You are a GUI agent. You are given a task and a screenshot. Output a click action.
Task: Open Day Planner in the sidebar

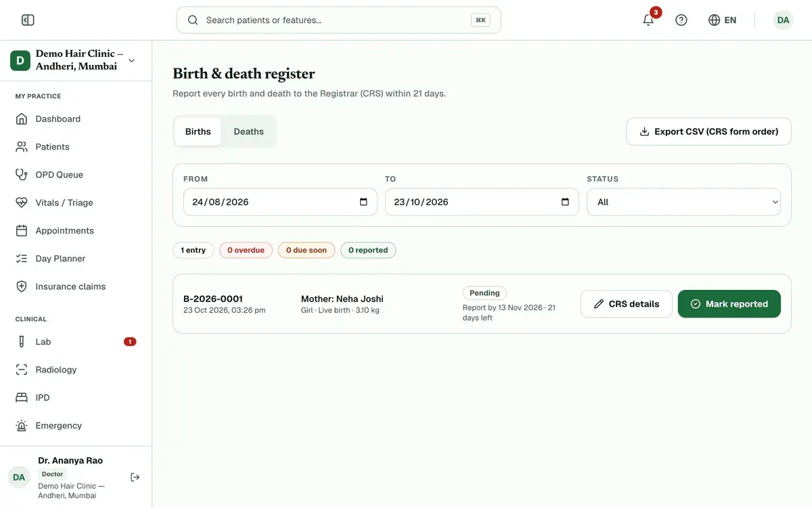coord(76,259)
